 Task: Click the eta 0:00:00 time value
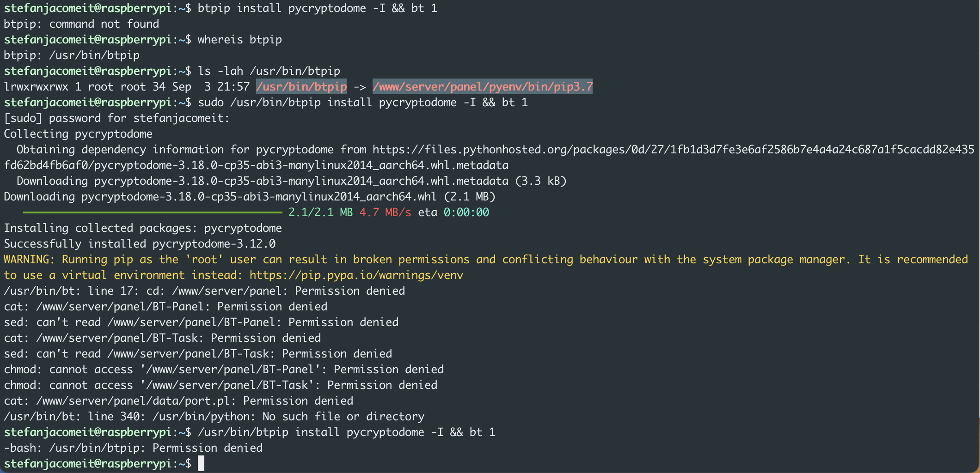tap(466, 212)
